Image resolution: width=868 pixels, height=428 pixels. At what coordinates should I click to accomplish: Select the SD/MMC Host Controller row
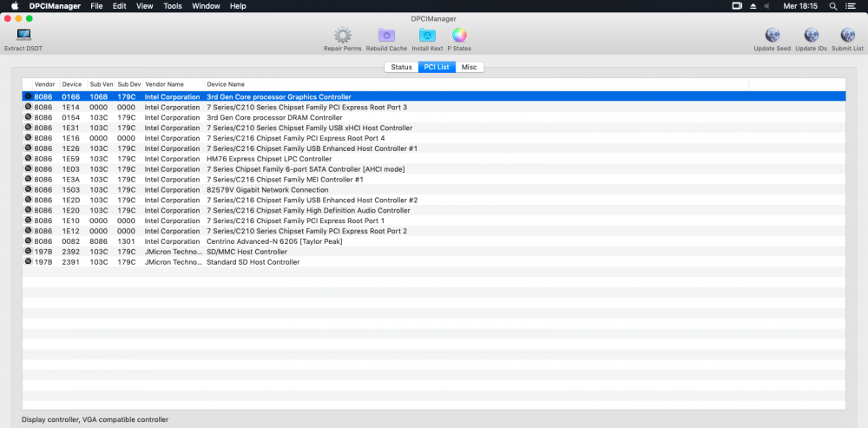pos(434,252)
